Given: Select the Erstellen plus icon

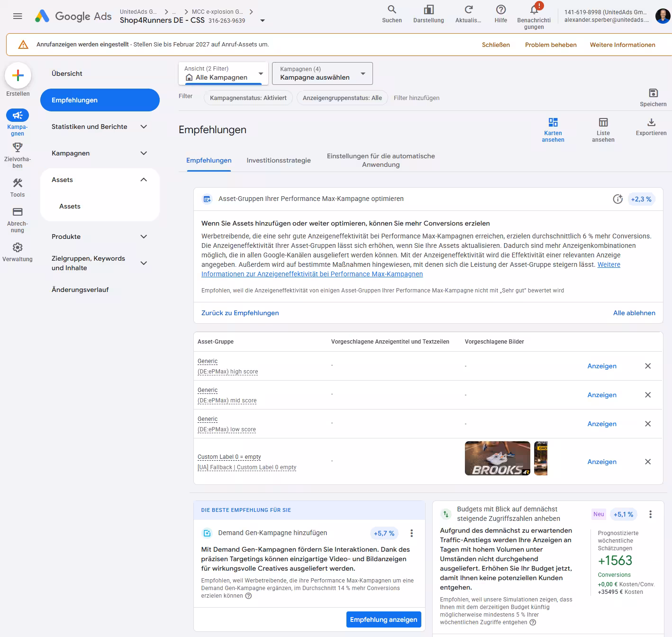Looking at the screenshot, I should point(18,75).
